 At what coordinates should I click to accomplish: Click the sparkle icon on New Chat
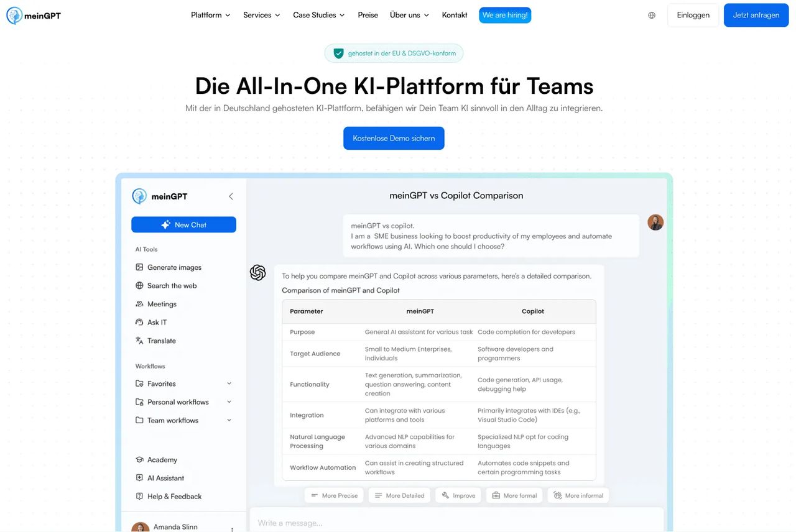point(165,225)
